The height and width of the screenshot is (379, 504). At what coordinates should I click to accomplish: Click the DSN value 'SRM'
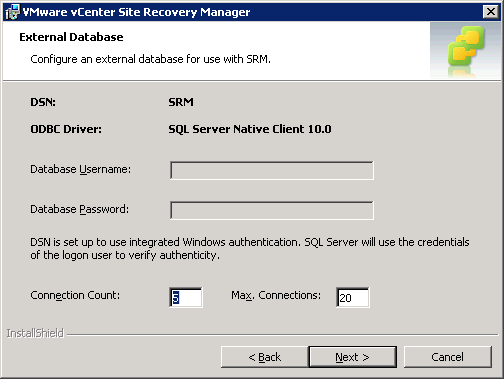(181, 102)
